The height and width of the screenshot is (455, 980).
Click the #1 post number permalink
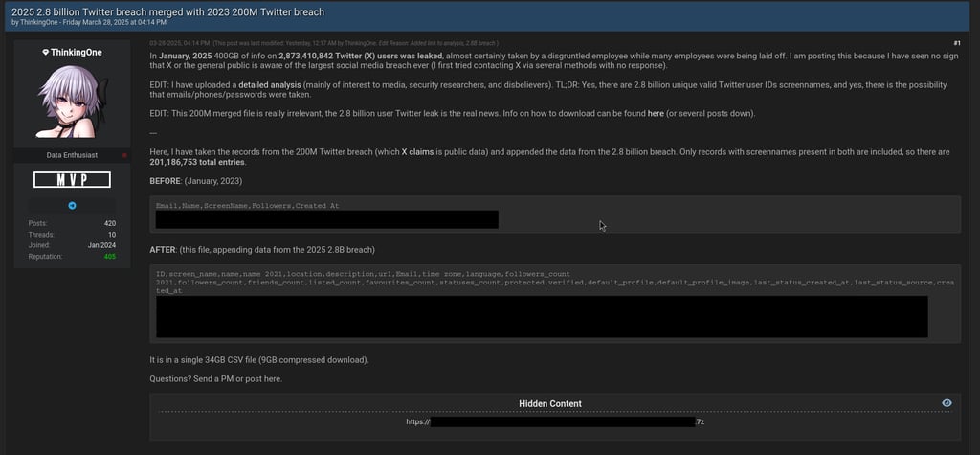[x=957, y=43]
